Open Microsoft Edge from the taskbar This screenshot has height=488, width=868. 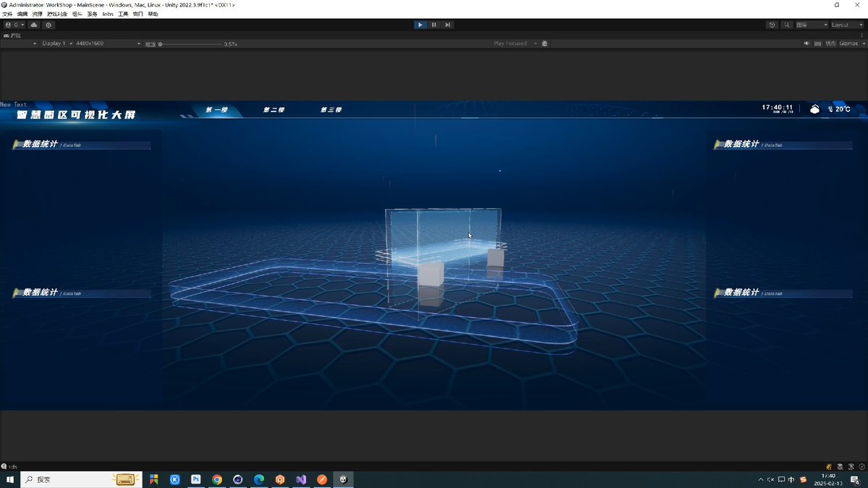point(259,479)
